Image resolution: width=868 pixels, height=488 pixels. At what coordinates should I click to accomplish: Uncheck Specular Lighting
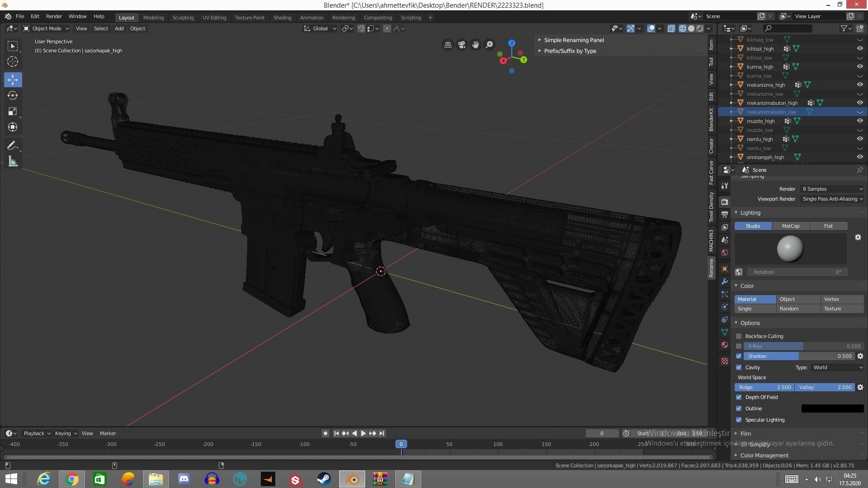pyautogui.click(x=739, y=420)
